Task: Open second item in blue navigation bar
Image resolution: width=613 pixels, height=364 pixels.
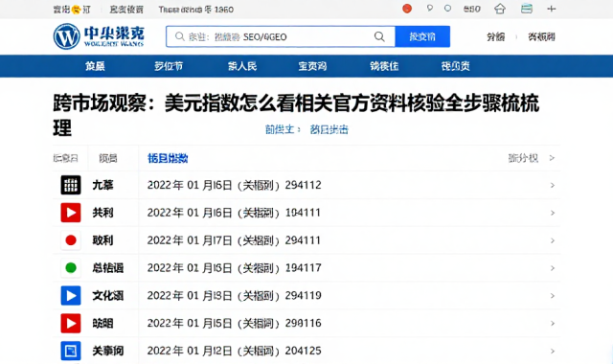Action: click(x=169, y=66)
